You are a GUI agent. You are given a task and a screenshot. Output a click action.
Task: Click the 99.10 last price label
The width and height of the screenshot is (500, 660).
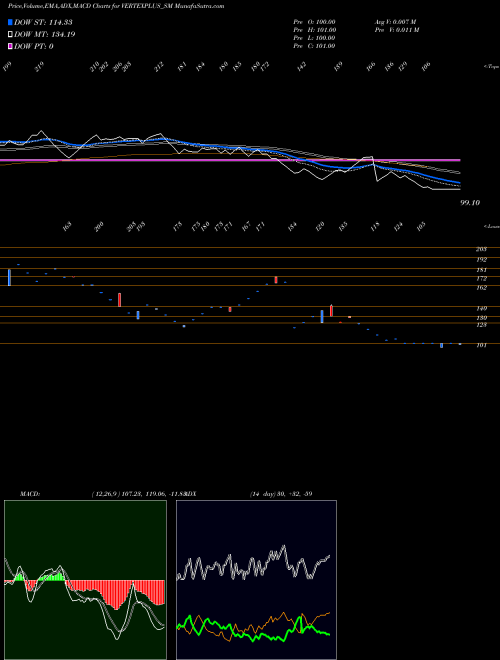pos(470,202)
